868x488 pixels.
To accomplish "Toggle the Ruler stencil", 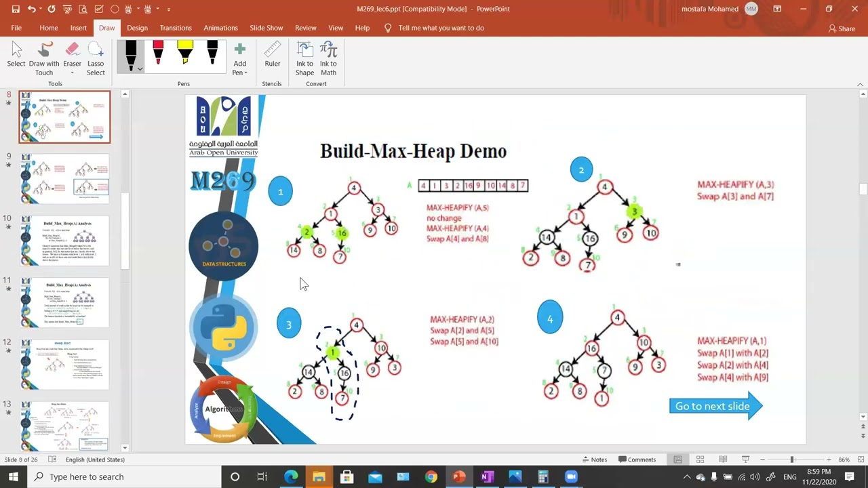I will (x=272, y=55).
